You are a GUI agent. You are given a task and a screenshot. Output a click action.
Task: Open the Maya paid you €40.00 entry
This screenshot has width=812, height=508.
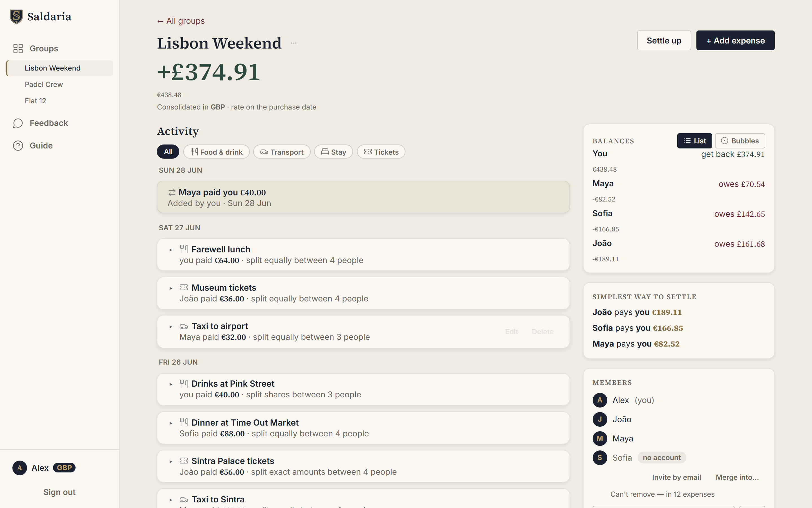(x=363, y=197)
